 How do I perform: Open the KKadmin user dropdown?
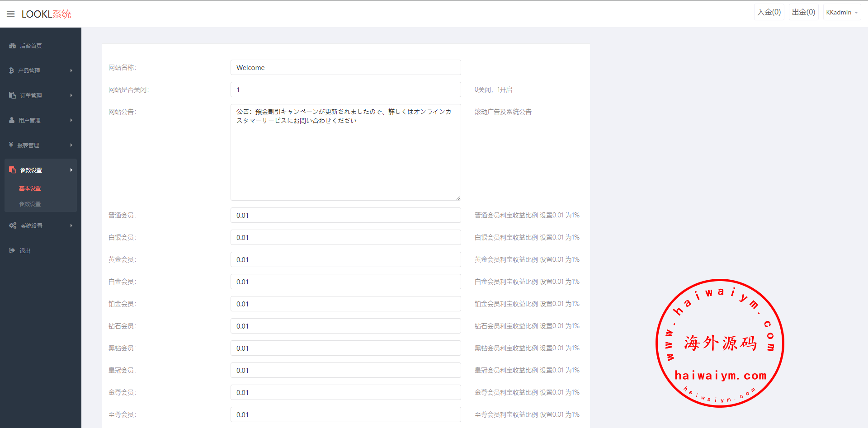(x=841, y=12)
